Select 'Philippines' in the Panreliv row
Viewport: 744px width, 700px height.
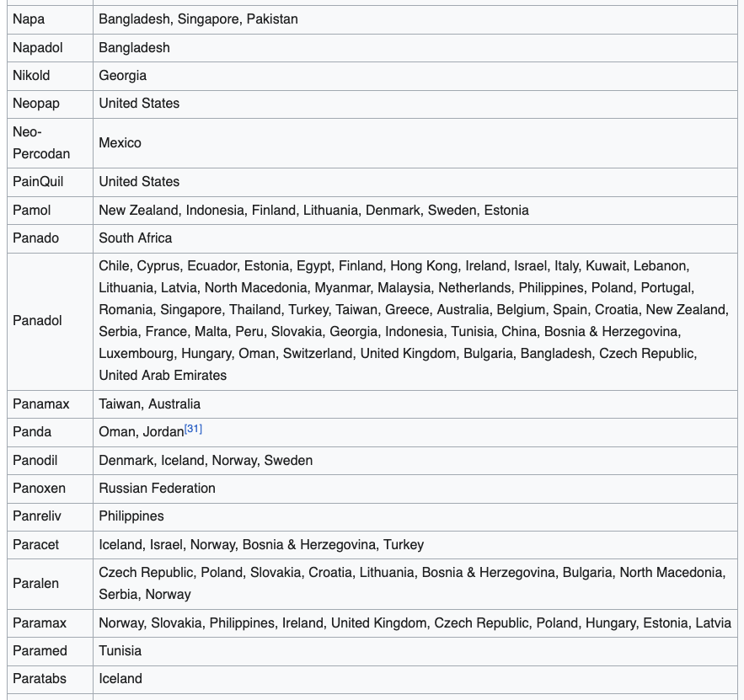[x=131, y=516]
